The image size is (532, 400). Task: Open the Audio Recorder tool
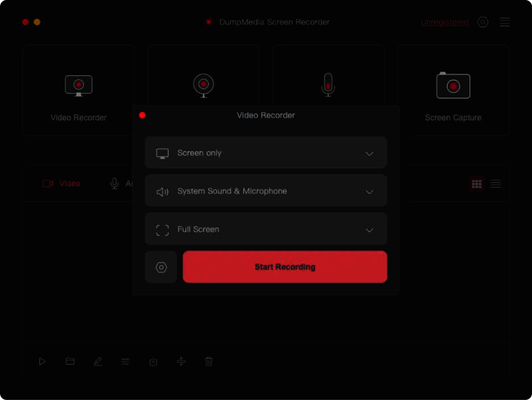click(x=328, y=85)
